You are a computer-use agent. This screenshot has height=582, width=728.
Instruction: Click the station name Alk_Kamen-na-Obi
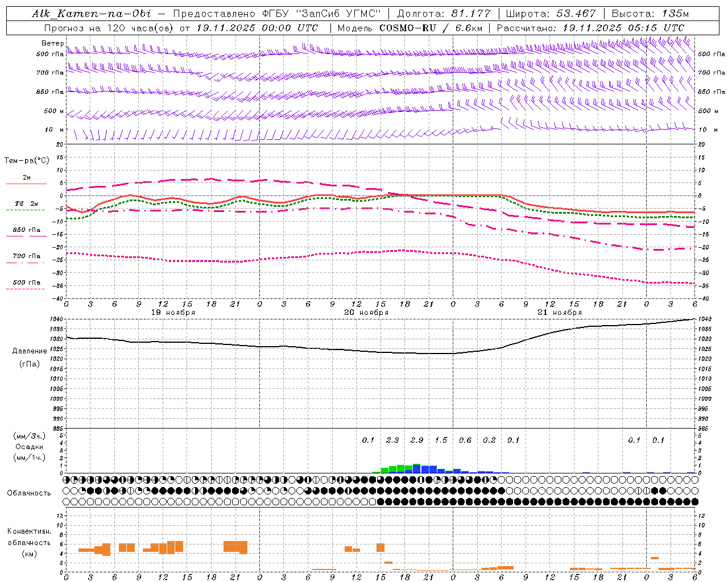click(x=92, y=14)
